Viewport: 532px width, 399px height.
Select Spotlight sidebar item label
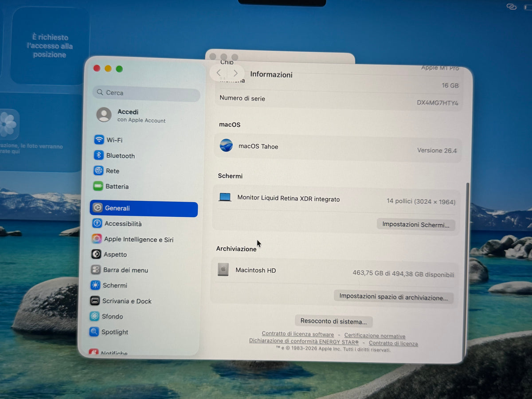coord(115,332)
